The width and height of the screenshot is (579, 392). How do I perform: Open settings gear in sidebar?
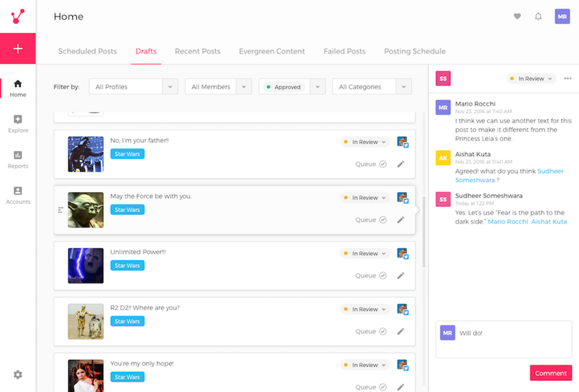(x=18, y=375)
